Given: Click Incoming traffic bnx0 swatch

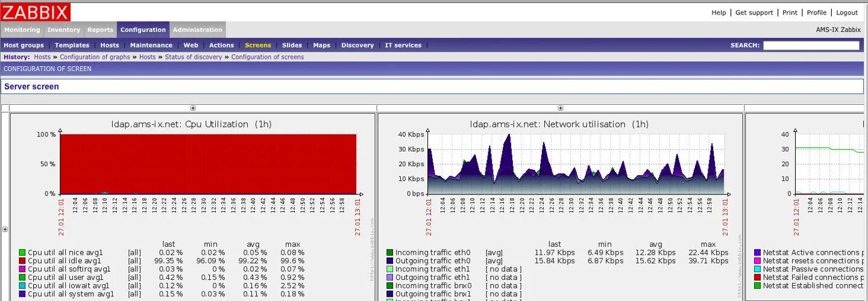Looking at the screenshot, I should [x=390, y=286].
